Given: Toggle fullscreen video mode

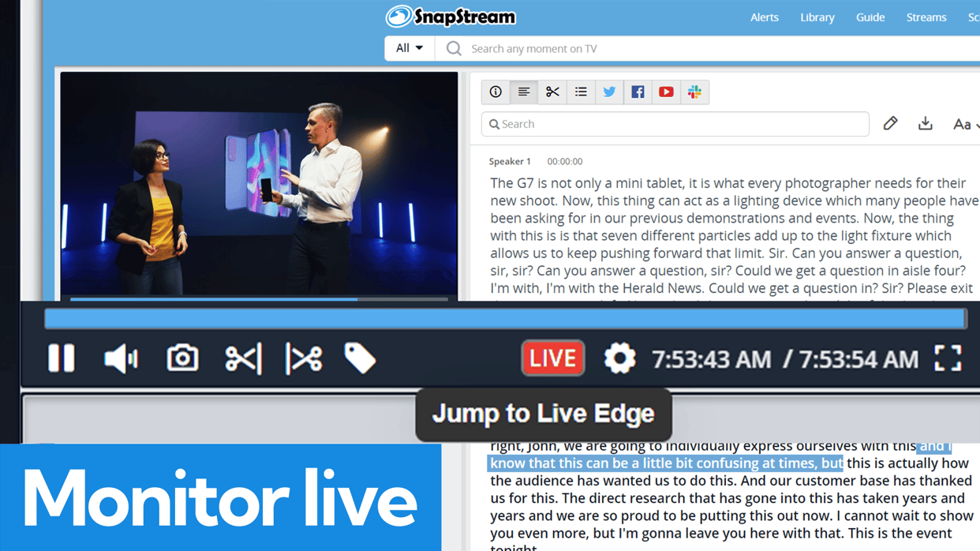Looking at the screenshot, I should coord(948,358).
